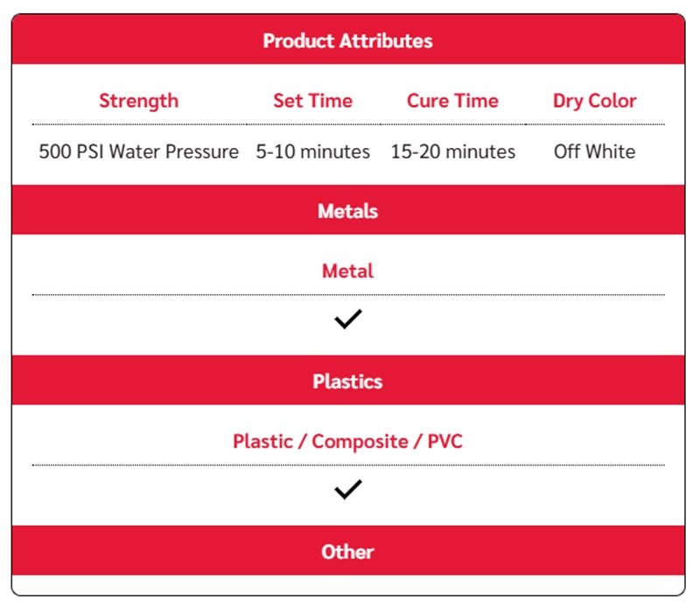Click the 5-10 minutes set time value
Image resolution: width=700 pixels, height=604 pixels.
313,151
